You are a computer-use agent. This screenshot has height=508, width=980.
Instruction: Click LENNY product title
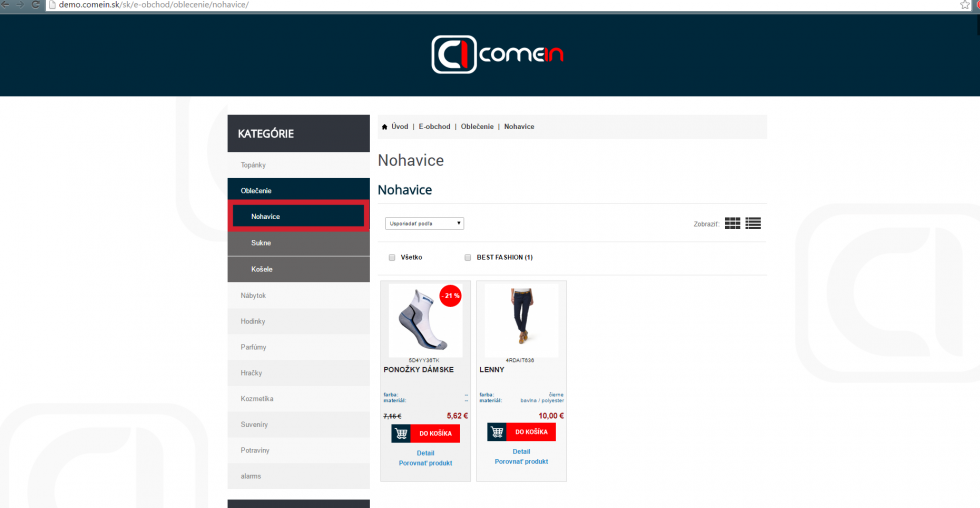click(x=492, y=370)
